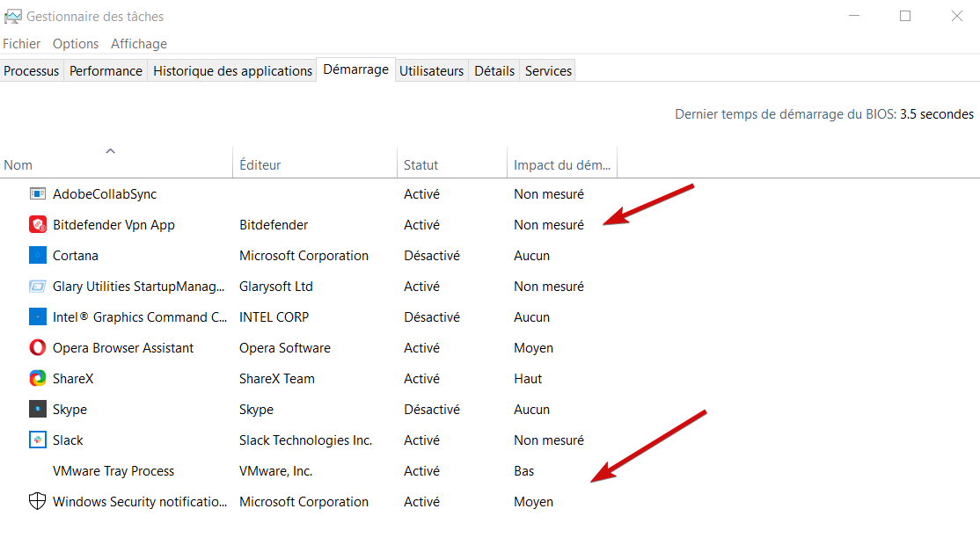Click the AdobeCollabSync startup item icon
This screenshot has width=980, height=538.
[38, 193]
